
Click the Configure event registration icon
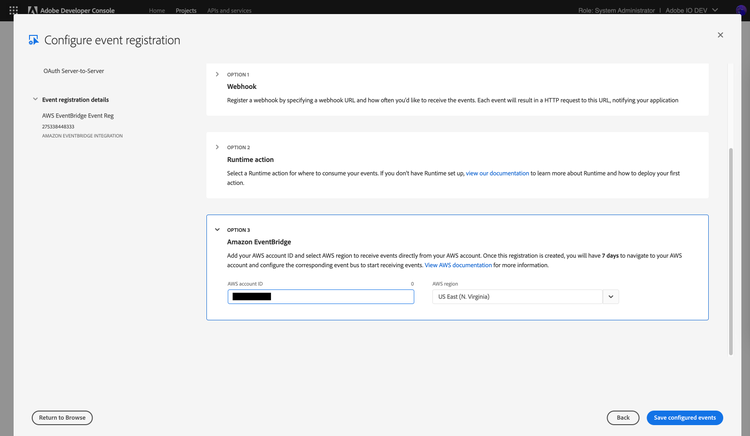[x=33, y=40]
